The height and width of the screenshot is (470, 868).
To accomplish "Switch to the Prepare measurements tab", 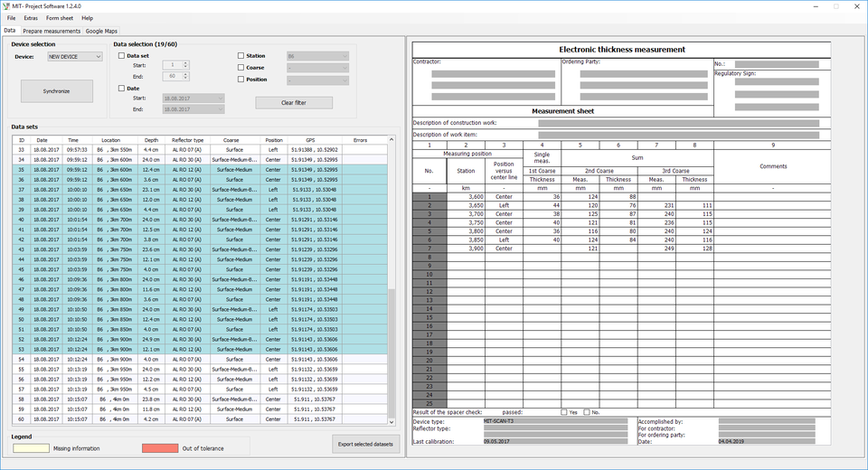I will pos(52,31).
